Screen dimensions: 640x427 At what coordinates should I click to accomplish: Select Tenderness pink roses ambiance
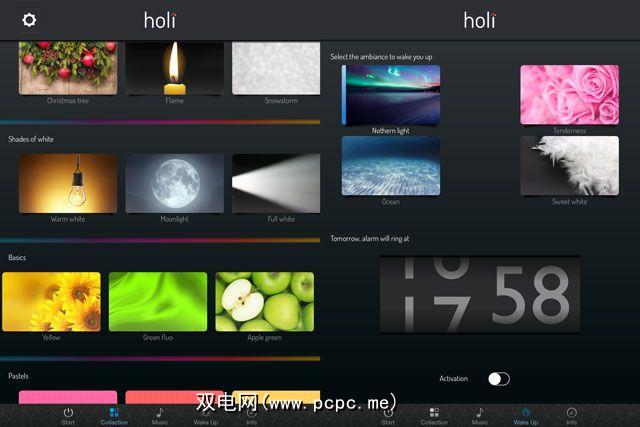click(x=570, y=95)
